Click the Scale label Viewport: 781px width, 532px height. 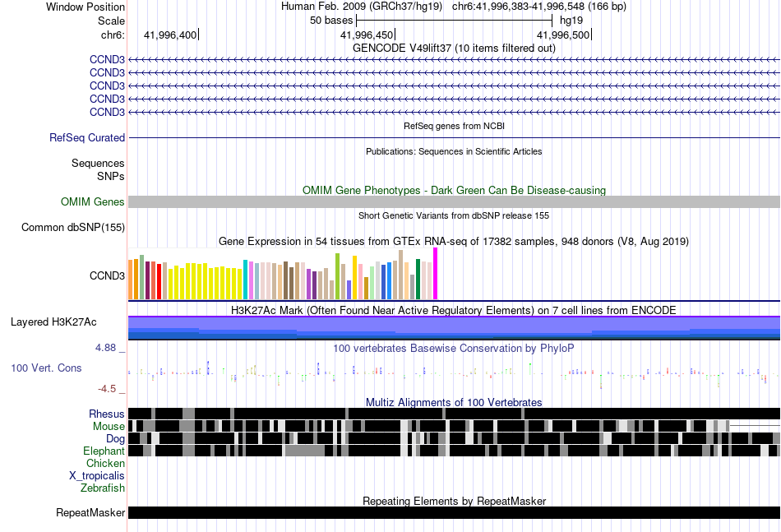[x=111, y=21]
